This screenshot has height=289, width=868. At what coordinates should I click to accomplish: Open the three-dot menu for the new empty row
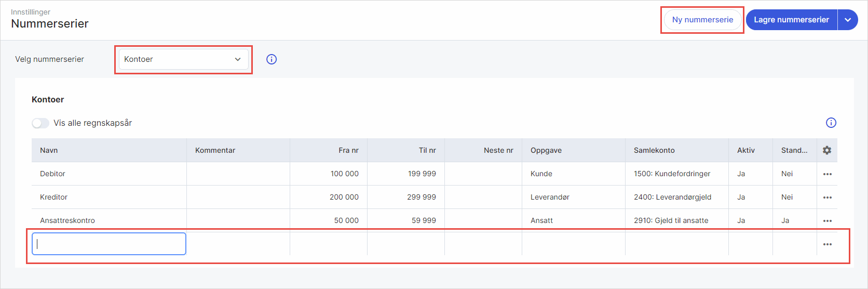pos(828,244)
